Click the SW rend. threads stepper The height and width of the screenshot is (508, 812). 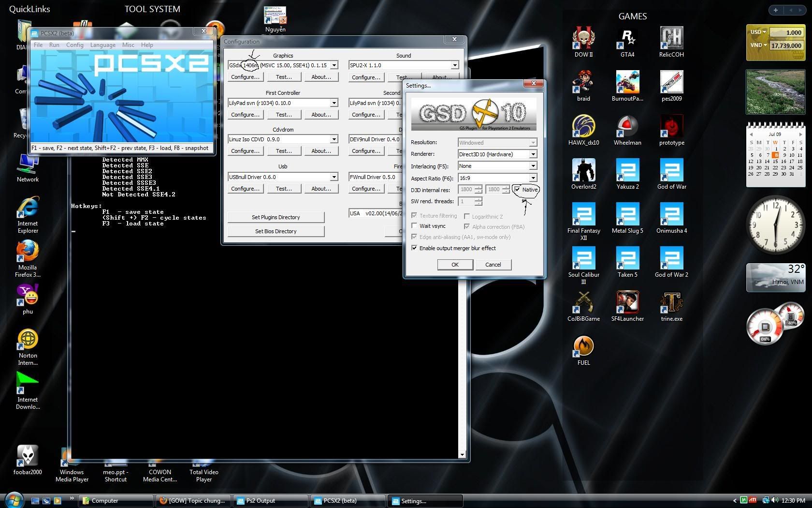478,201
